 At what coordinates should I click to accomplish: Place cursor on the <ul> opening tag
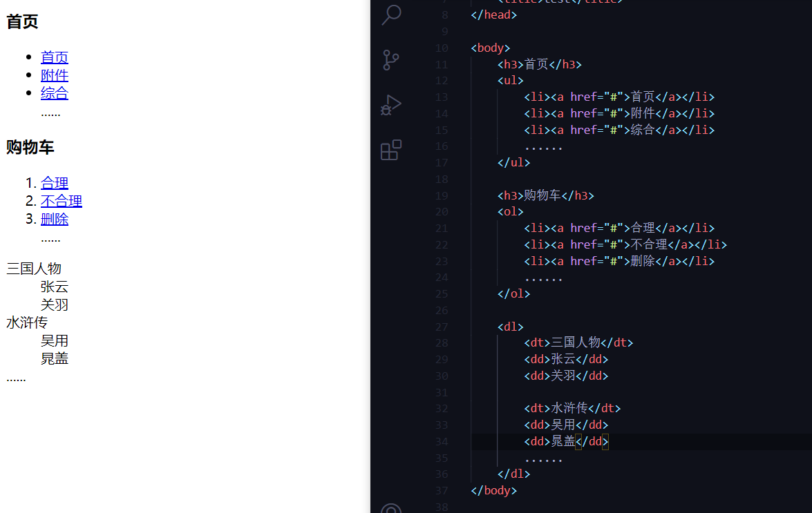click(511, 81)
